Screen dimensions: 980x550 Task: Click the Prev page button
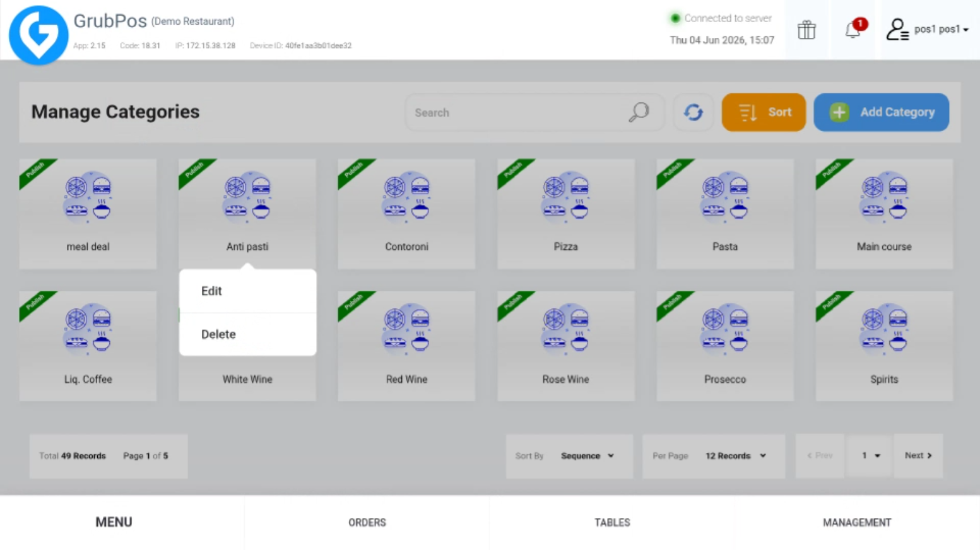coord(820,455)
